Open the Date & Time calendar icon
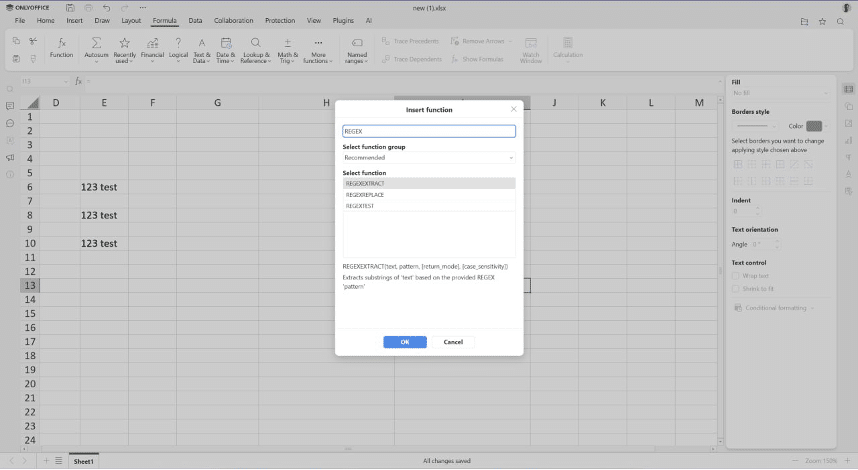The height and width of the screenshot is (470, 858). 225,43
